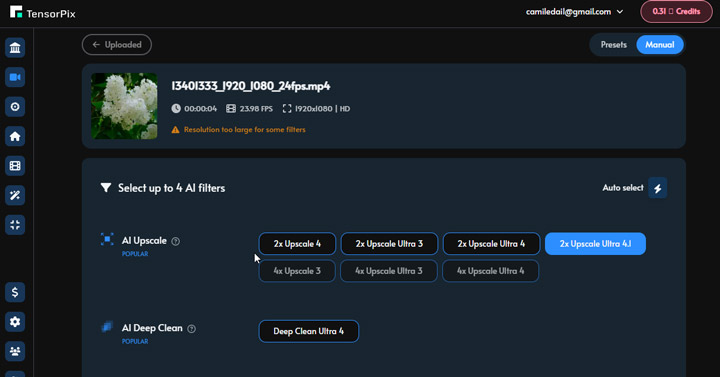The image size is (720, 377).
Task: Select the 2x Upscale Ultra 4 filter
Action: pyautogui.click(x=491, y=244)
